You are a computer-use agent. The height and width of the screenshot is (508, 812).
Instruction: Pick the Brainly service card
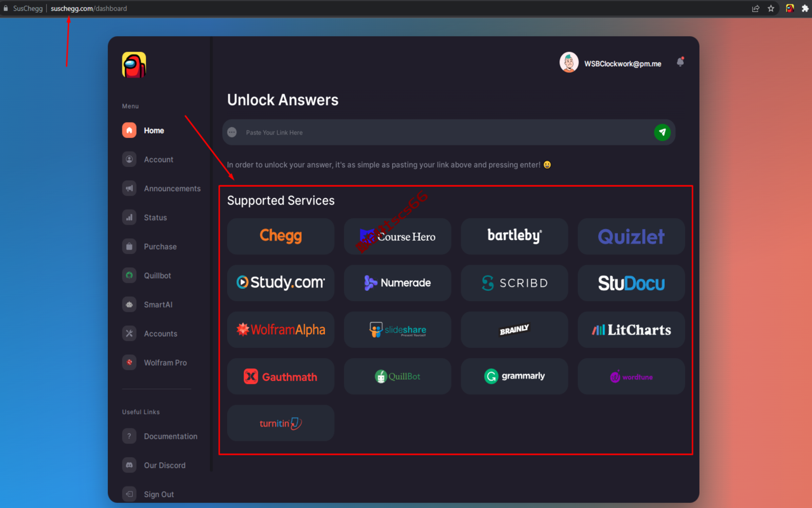[x=514, y=330]
